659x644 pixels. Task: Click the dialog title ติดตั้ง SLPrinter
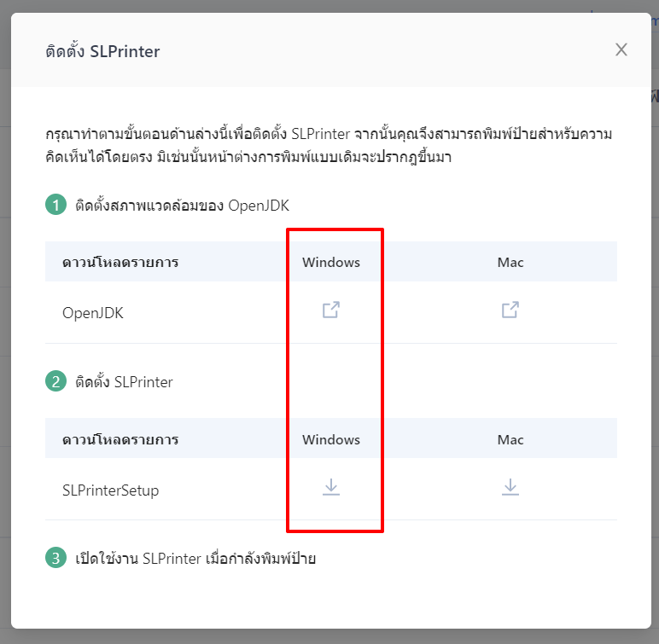click(x=102, y=51)
